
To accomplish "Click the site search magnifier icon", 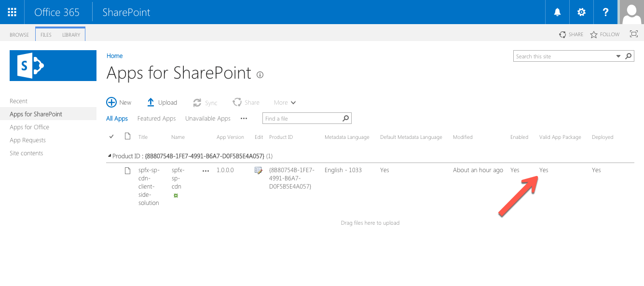I will [628, 56].
